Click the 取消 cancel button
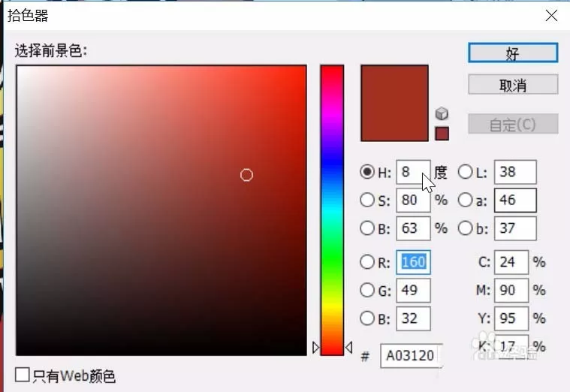Screen dimensions: 570x392 click(513, 84)
